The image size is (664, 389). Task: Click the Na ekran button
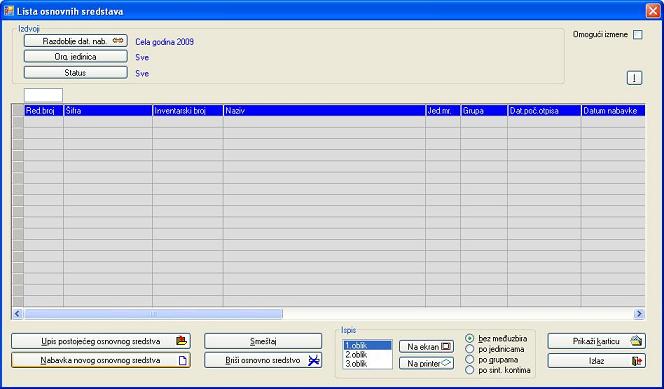(x=426, y=347)
